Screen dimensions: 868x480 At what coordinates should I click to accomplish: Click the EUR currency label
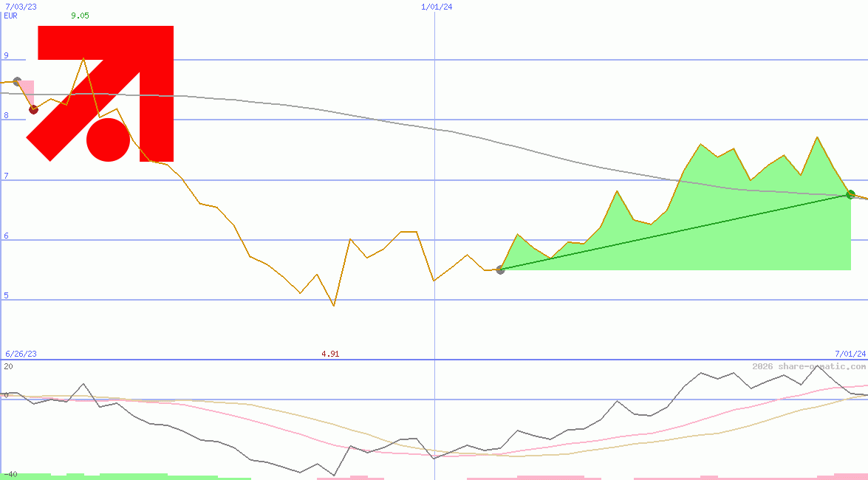pos(10,16)
